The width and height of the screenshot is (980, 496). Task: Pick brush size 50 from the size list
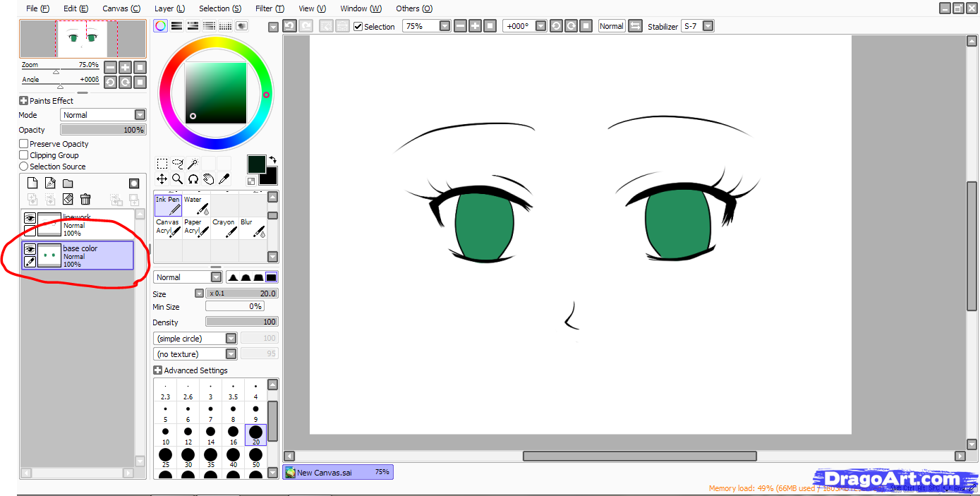[x=255, y=458]
